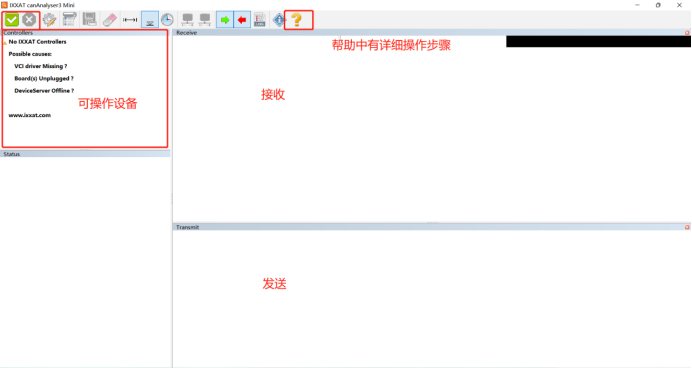Image resolution: width=692 pixels, height=368 pixels.
Task: Click the clock timestamp icon
Action: 167,20
